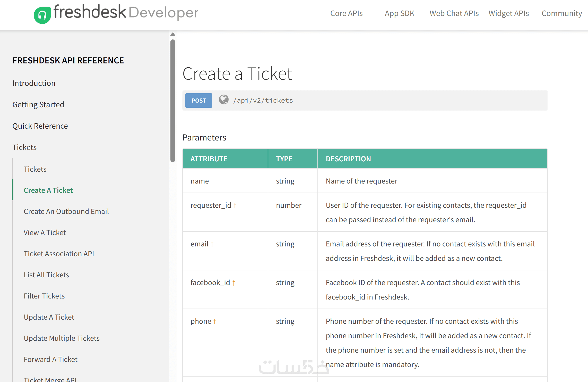The image size is (588, 382).
Task: Open the Web Chat APIs menu
Action: click(x=454, y=13)
